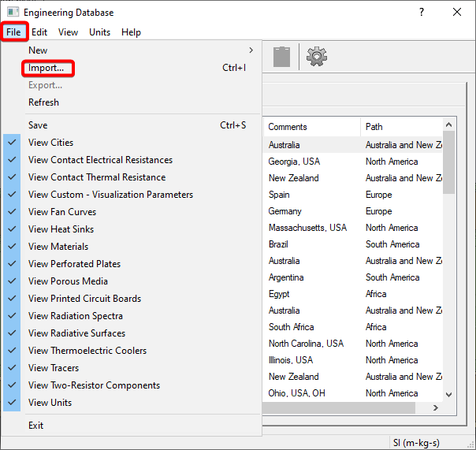Toggle View Custom - Visualization Parameters
This screenshot has height=450, width=476.
tap(132, 195)
